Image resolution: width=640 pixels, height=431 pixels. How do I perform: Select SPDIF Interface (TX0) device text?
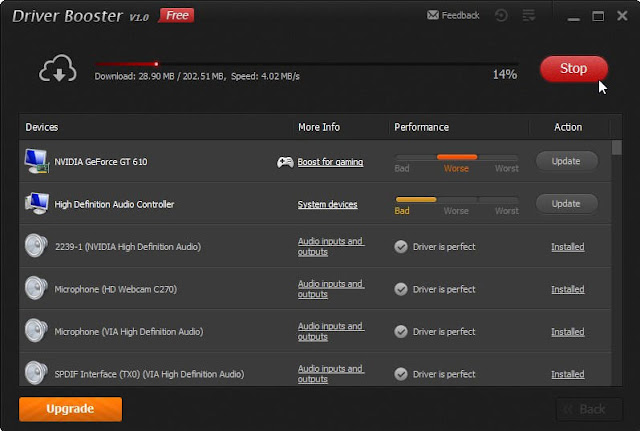(x=149, y=374)
